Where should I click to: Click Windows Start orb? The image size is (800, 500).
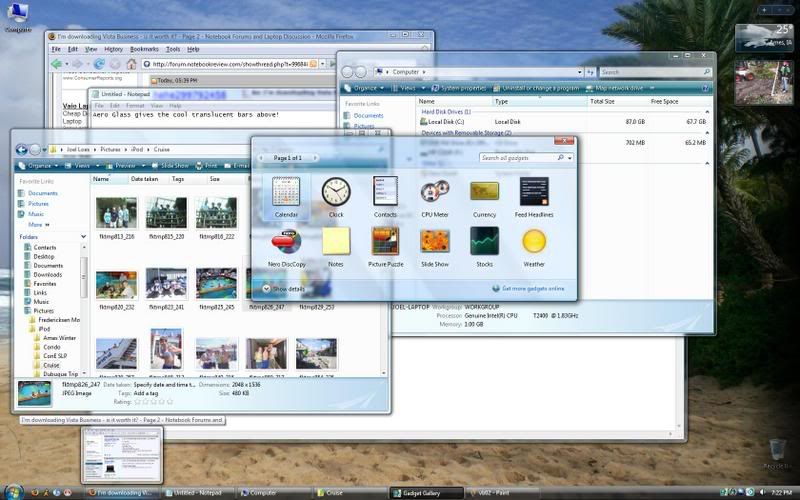coord(13,491)
